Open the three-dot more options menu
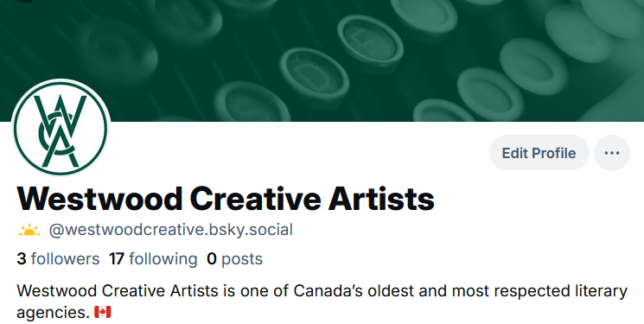The width and height of the screenshot is (644, 324). coord(611,153)
